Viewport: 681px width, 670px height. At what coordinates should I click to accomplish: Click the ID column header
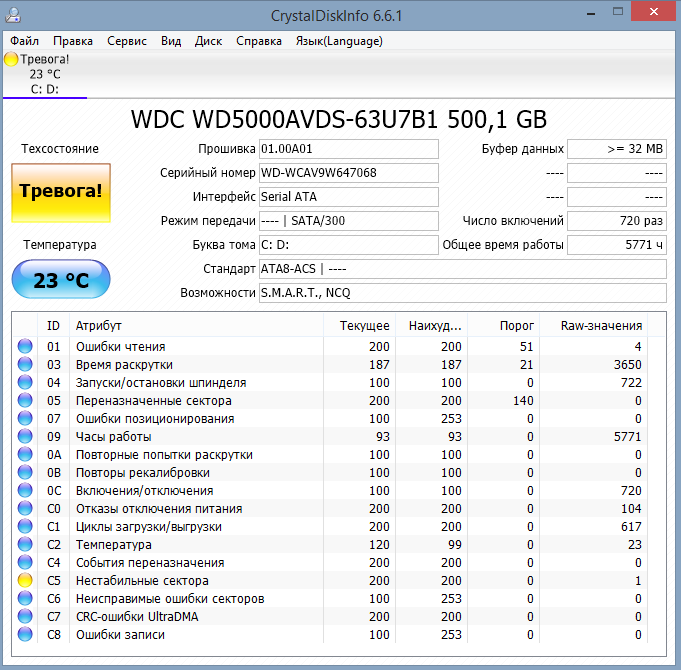coord(53,325)
